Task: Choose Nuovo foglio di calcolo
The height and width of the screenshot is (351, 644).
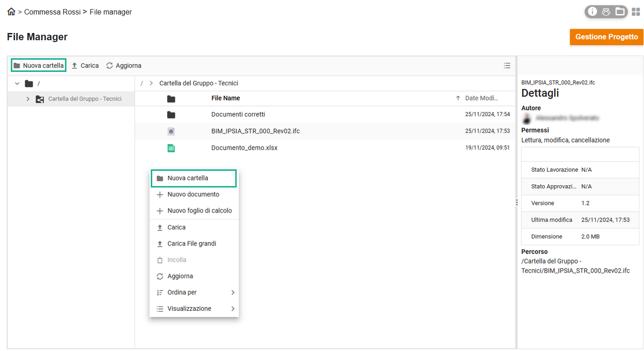Action: (x=194, y=211)
